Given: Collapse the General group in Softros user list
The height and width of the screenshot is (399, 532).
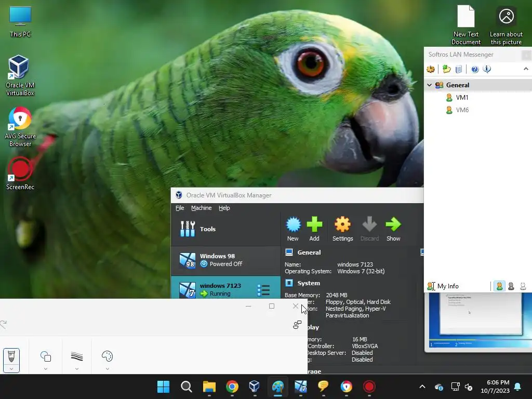Looking at the screenshot, I should point(430,85).
